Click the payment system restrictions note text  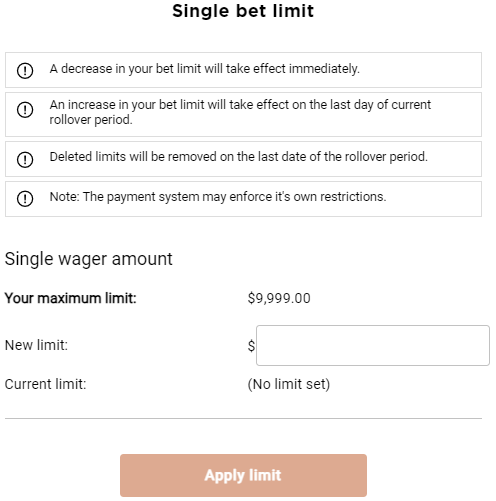pos(218,197)
